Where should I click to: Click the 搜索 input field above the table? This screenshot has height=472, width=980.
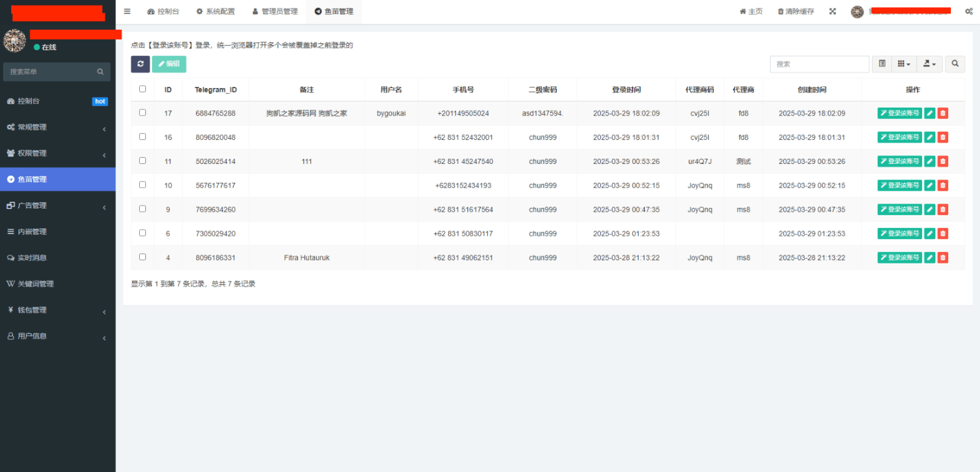point(819,64)
